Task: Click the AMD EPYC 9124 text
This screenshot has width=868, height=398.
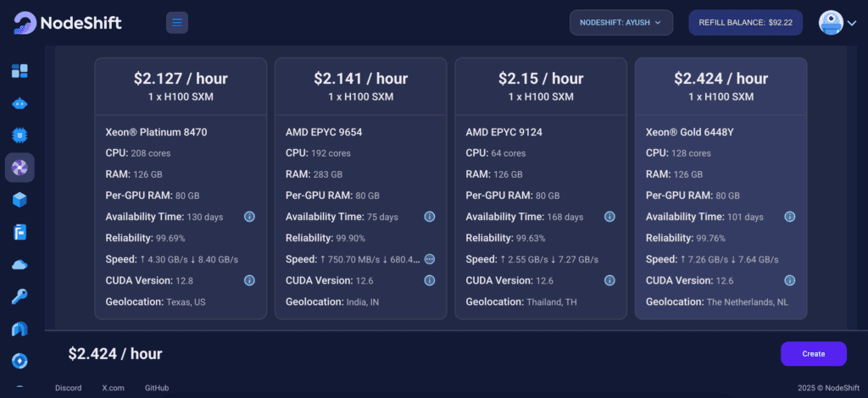Action: click(504, 132)
